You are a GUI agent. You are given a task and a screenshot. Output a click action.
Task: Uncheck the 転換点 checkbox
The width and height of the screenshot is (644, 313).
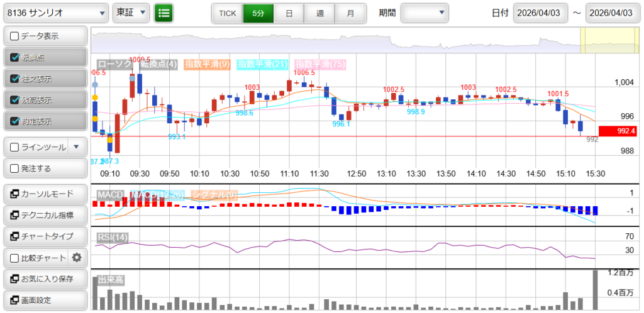[14, 57]
